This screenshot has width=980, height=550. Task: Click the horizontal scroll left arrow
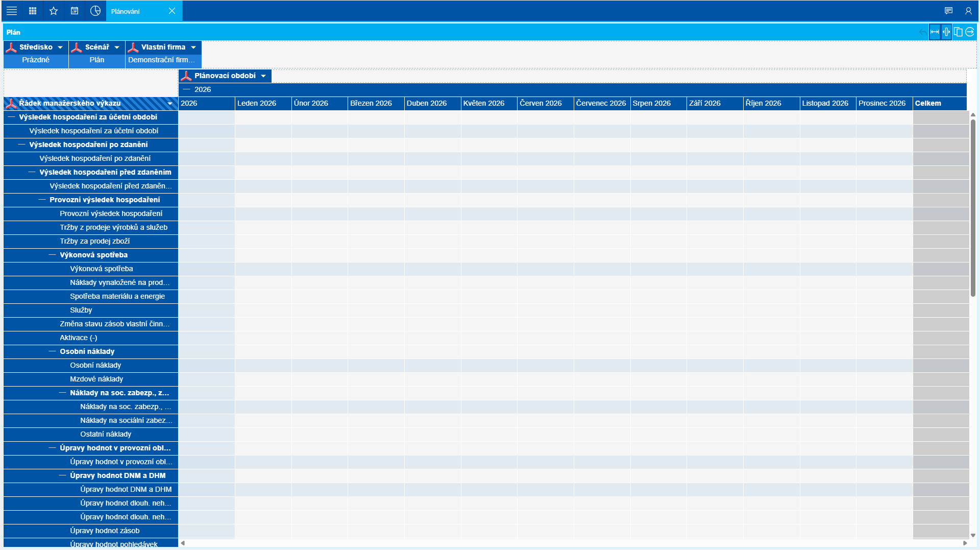183,543
